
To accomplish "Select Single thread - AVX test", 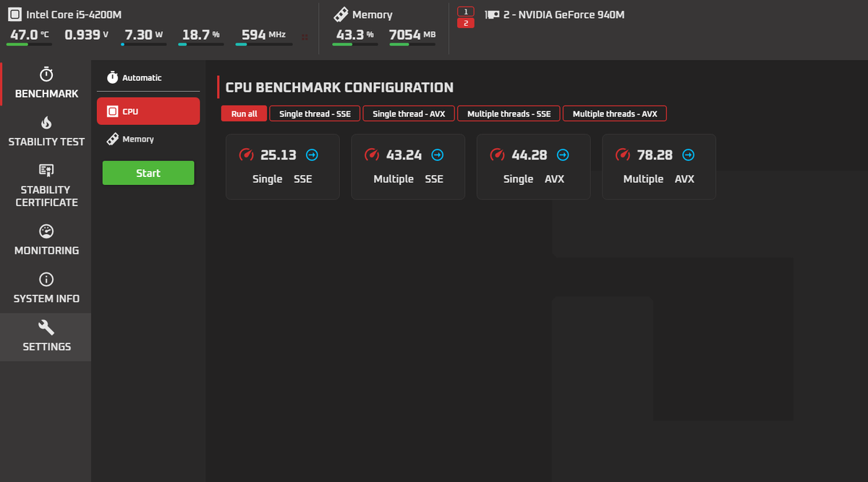I will click(x=409, y=113).
